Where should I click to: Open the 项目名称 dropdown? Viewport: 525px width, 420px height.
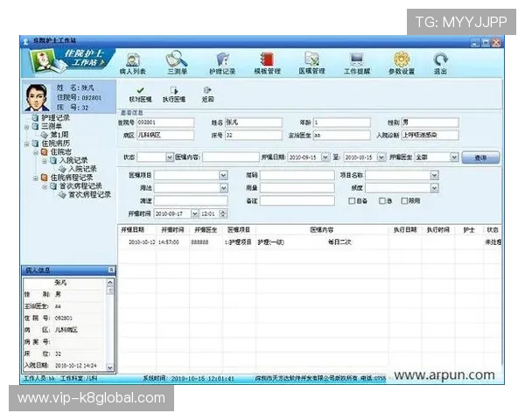coord(434,175)
